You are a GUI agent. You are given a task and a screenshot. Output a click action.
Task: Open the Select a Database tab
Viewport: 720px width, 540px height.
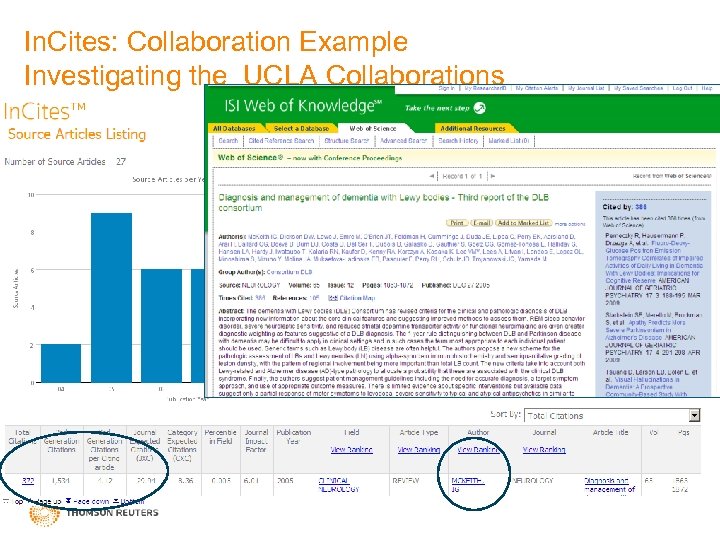coord(301,129)
